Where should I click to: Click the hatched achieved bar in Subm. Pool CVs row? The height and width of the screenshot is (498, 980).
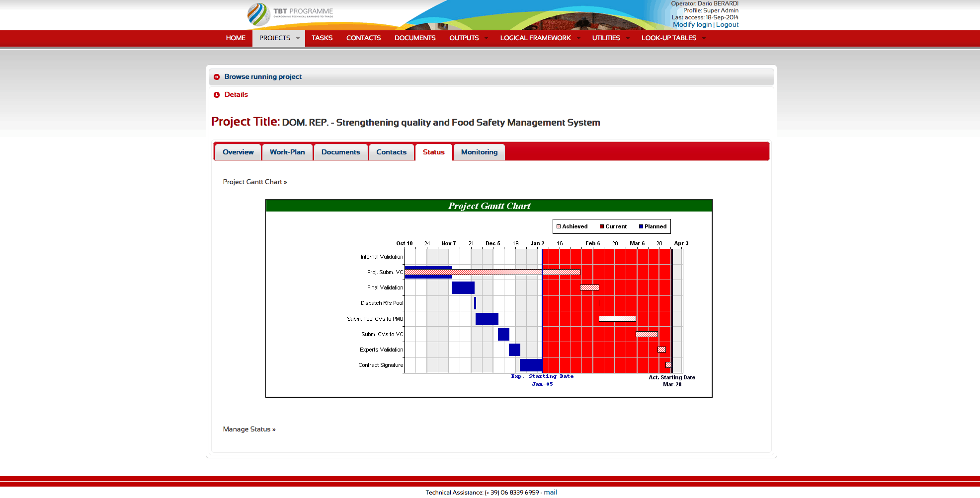click(617, 319)
